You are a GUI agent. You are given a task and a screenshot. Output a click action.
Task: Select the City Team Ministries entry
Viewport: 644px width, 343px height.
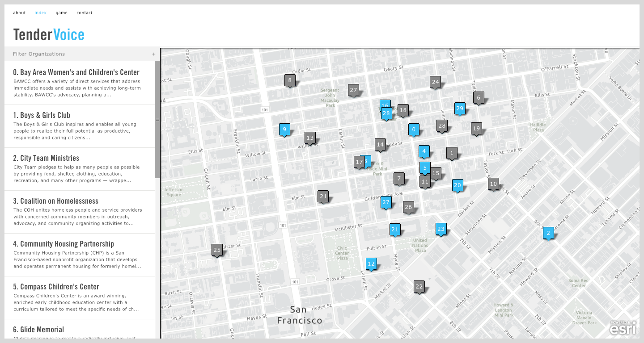click(x=80, y=169)
